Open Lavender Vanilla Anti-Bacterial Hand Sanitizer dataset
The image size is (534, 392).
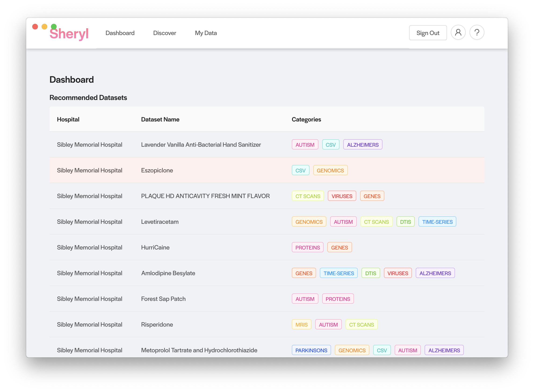click(x=201, y=145)
